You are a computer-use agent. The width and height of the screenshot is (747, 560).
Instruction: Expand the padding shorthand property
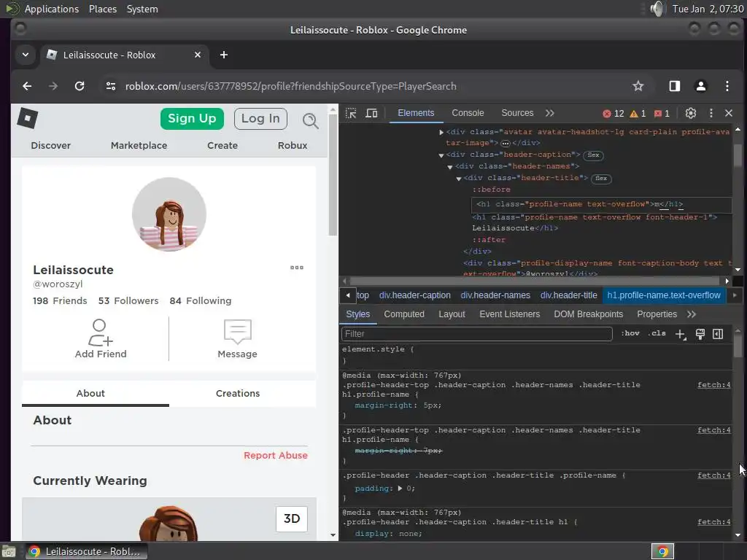click(400, 489)
